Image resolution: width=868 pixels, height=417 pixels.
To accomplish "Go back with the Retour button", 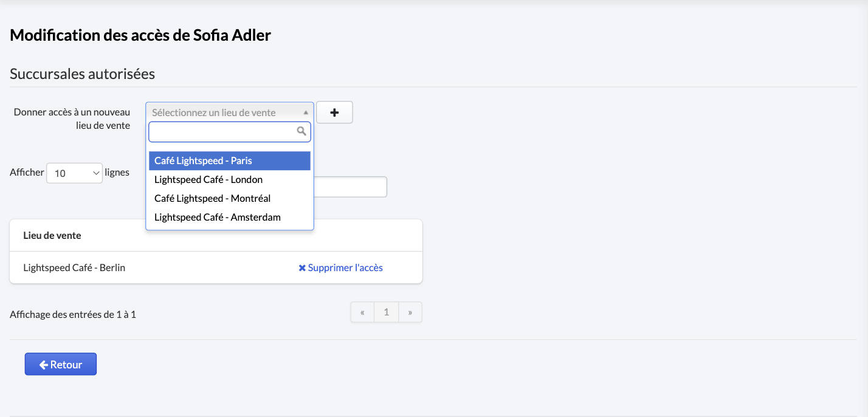I will tap(61, 364).
